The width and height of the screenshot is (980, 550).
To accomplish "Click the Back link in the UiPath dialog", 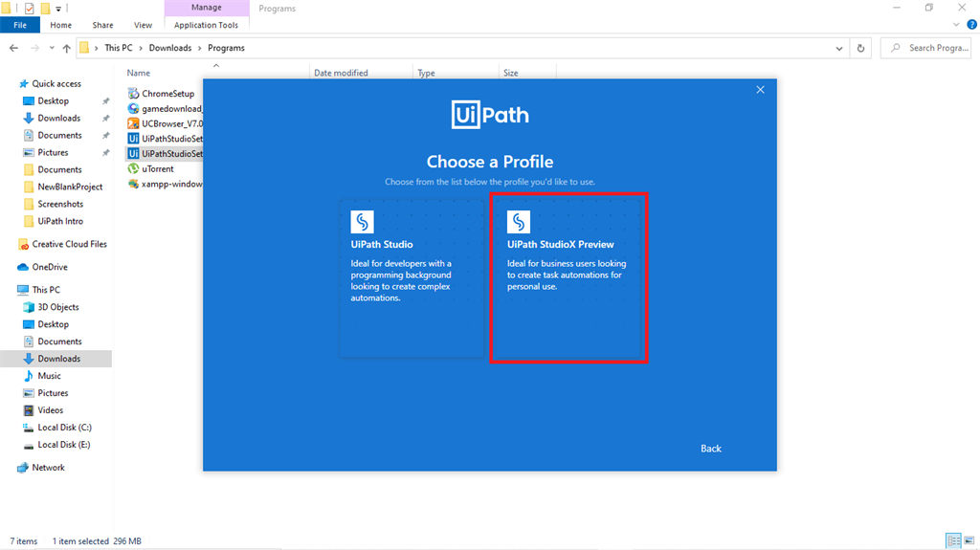I will pos(711,449).
